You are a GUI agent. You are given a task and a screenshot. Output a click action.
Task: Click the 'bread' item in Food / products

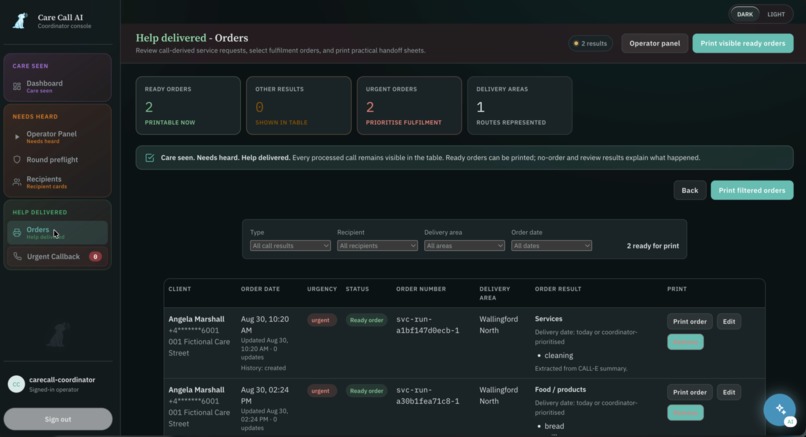coord(554,426)
